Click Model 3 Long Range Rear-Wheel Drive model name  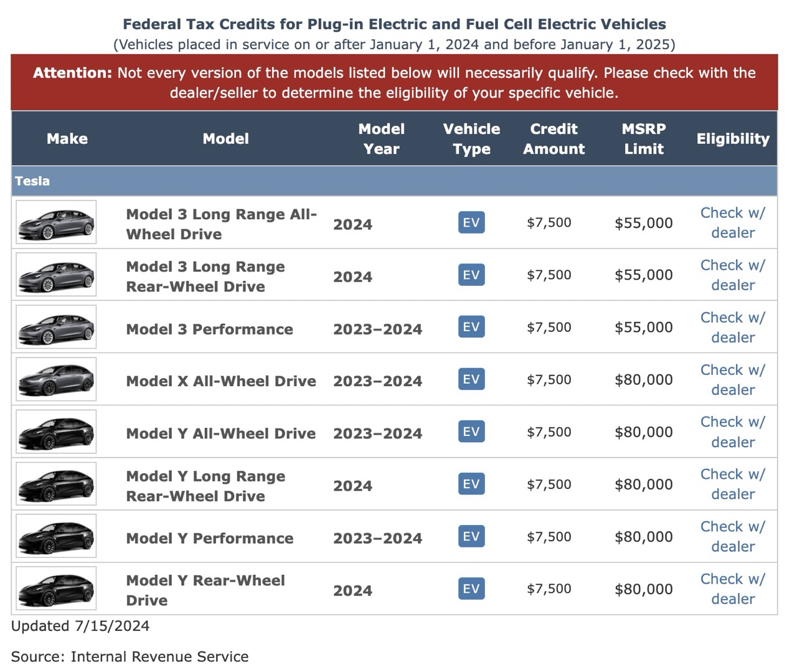point(205,277)
